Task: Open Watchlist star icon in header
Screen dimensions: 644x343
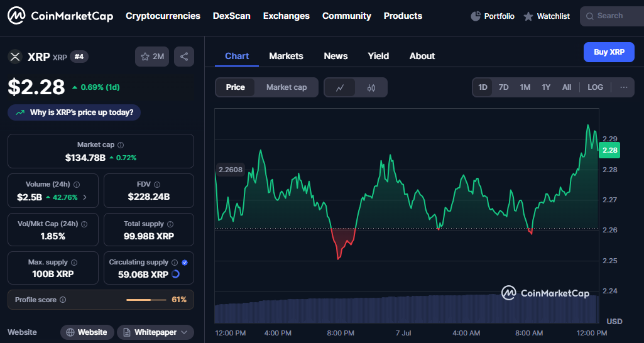Action: point(528,16)
